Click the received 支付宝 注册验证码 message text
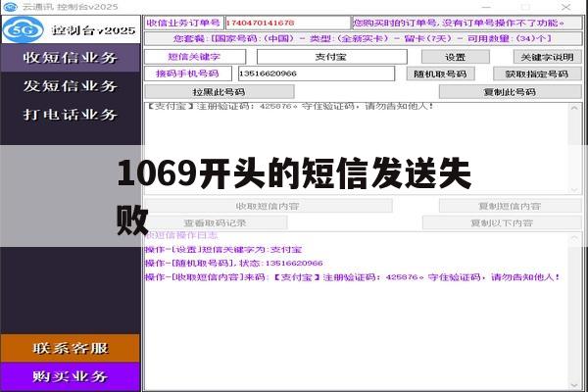Viewport: 588px width, 392px height. click(x=290, y=106)
